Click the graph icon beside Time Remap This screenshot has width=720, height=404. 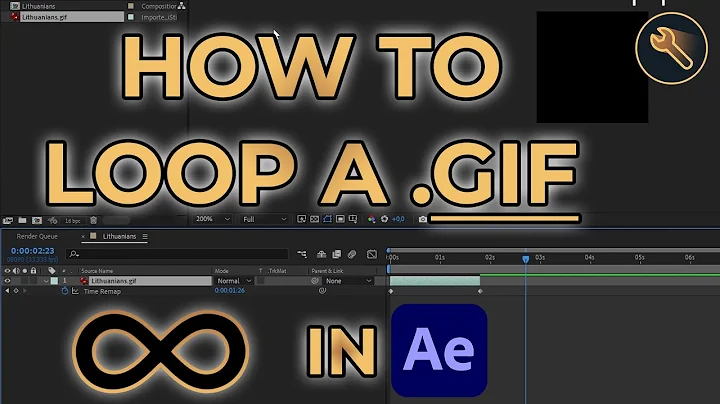75,291
